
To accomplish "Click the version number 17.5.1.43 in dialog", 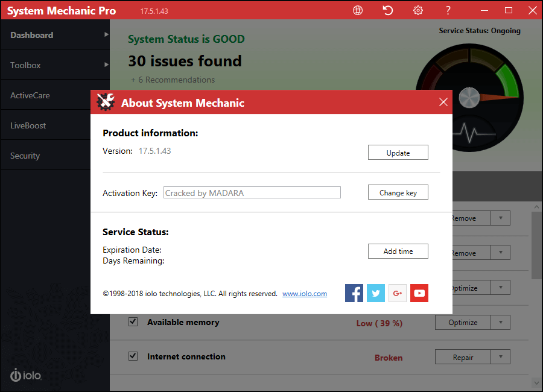I will coord(155,151).
